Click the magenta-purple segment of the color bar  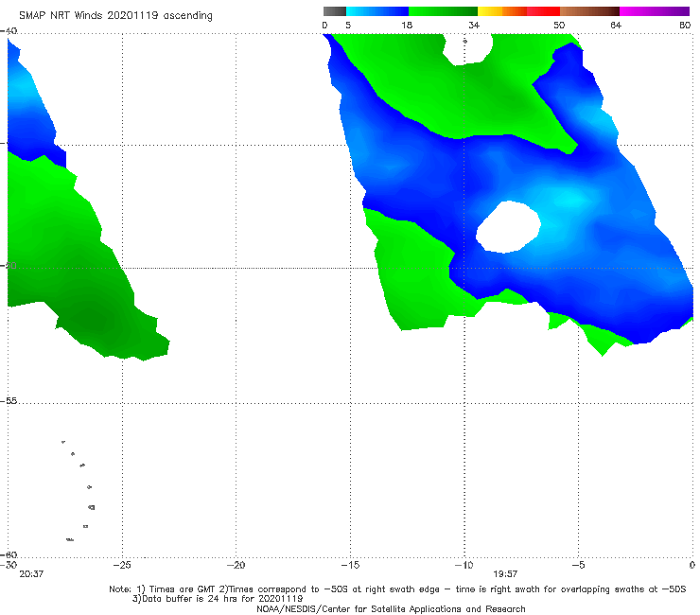(655, 11)
